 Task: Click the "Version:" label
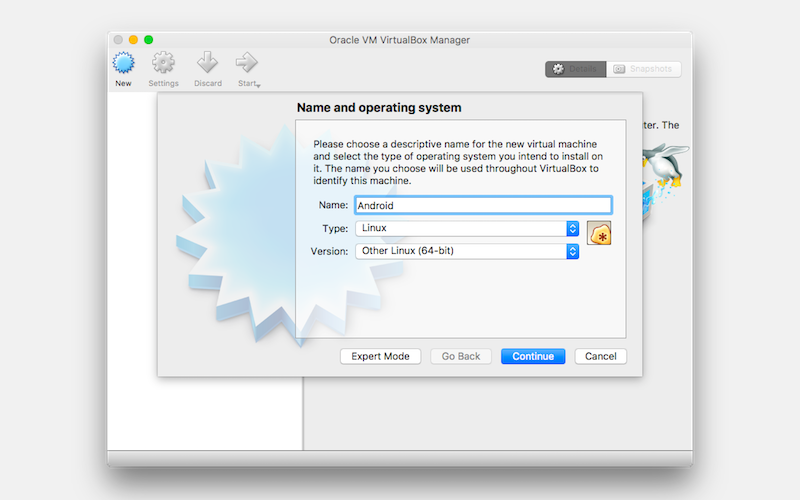pos(329,252)
